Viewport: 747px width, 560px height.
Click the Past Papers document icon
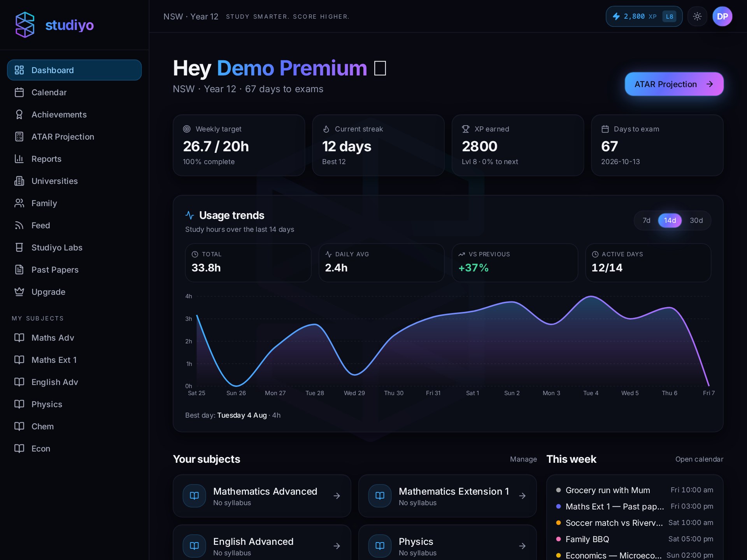click(19, 269)
